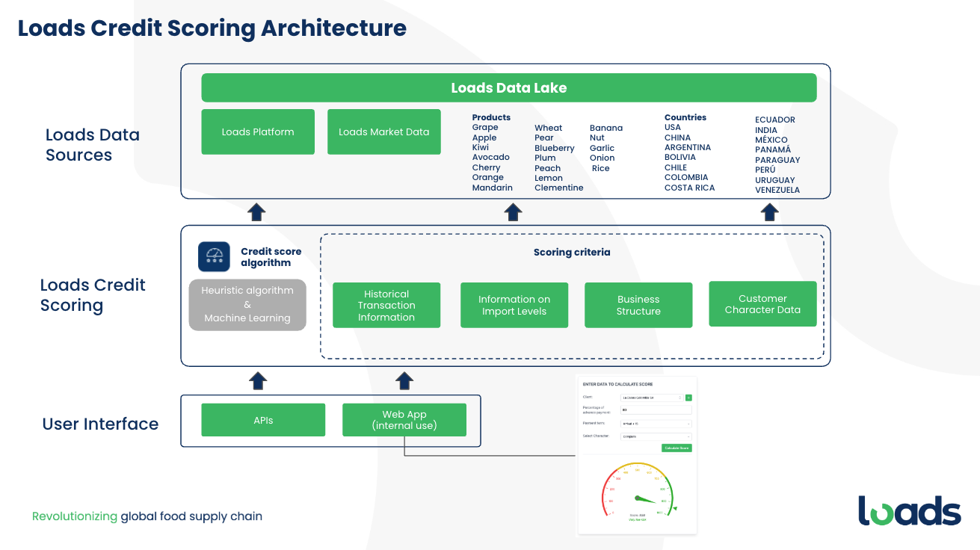Click the Calculate Score button
Viewport: 980px width, 550px height.
tap(677, 448)
